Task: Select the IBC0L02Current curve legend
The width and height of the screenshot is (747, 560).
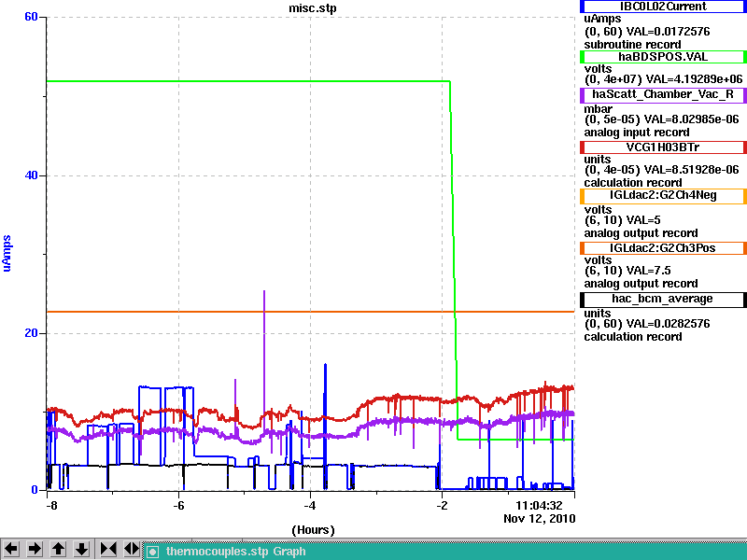Action: pyautogui.click(x=663, y=7)
